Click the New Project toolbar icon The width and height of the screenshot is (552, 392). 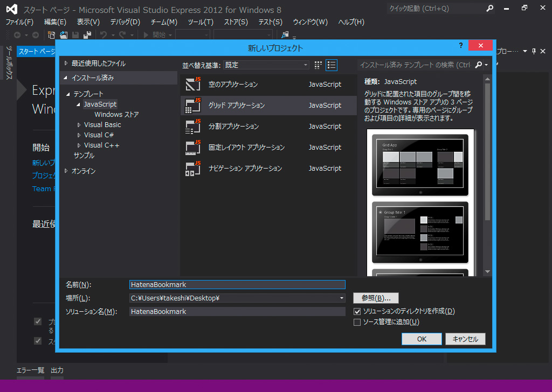pyautogui.click(x=51, y=35)
